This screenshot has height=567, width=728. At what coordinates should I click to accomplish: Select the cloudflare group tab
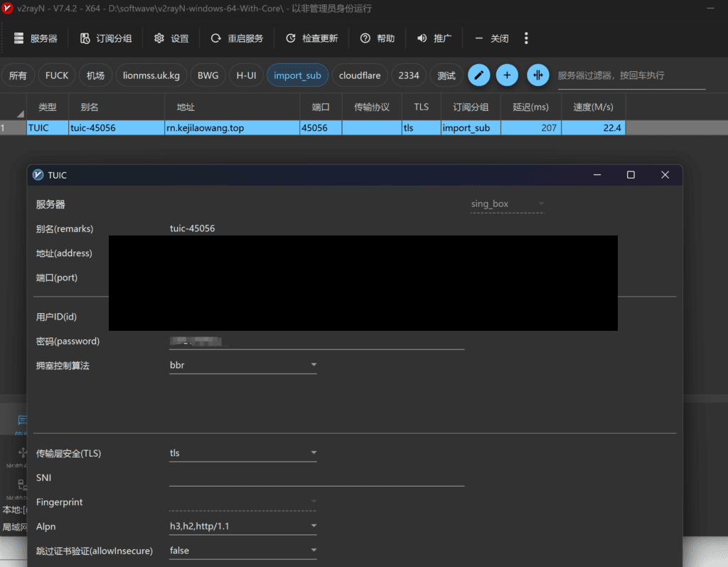click(x=360, y=75)
